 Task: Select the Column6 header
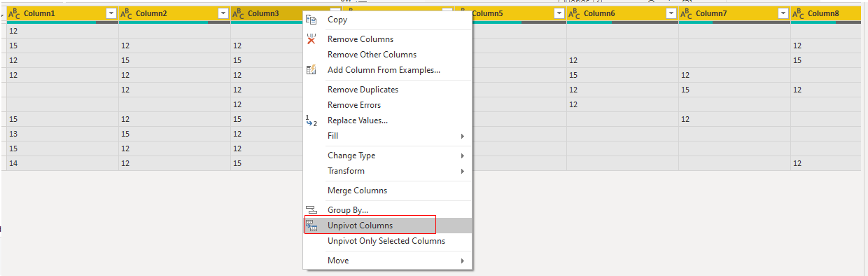pyautogui.click(x=622, y=13)
